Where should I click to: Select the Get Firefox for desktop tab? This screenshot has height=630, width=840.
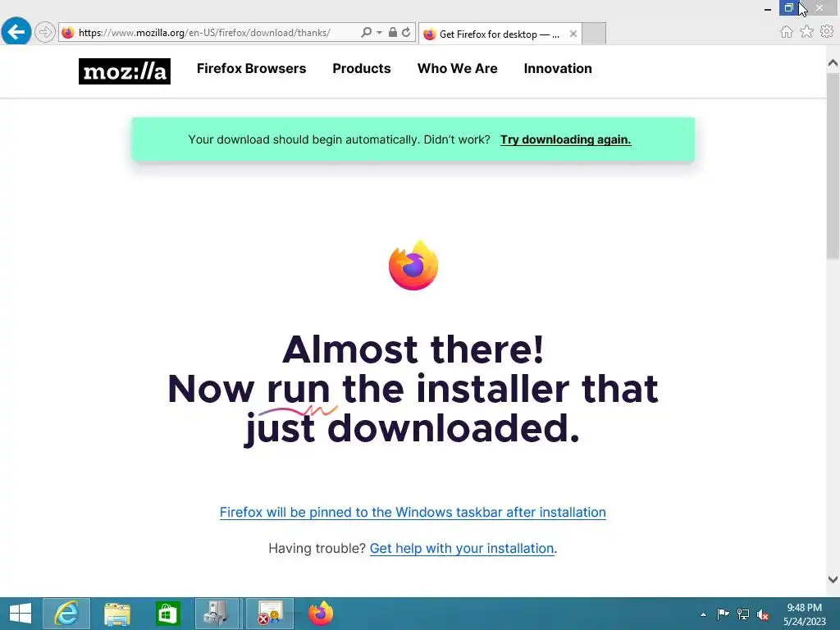pos(500,34)
